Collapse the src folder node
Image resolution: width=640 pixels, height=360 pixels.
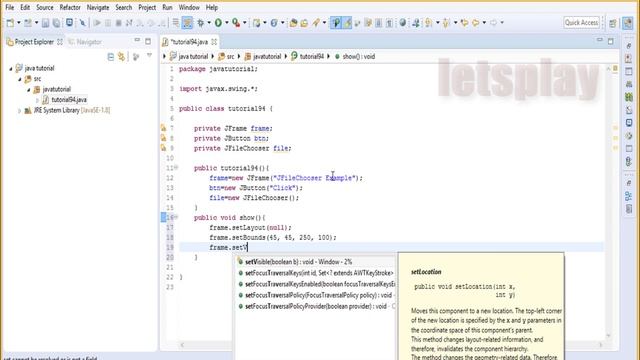pyautogui.click(x=20, y=79)
